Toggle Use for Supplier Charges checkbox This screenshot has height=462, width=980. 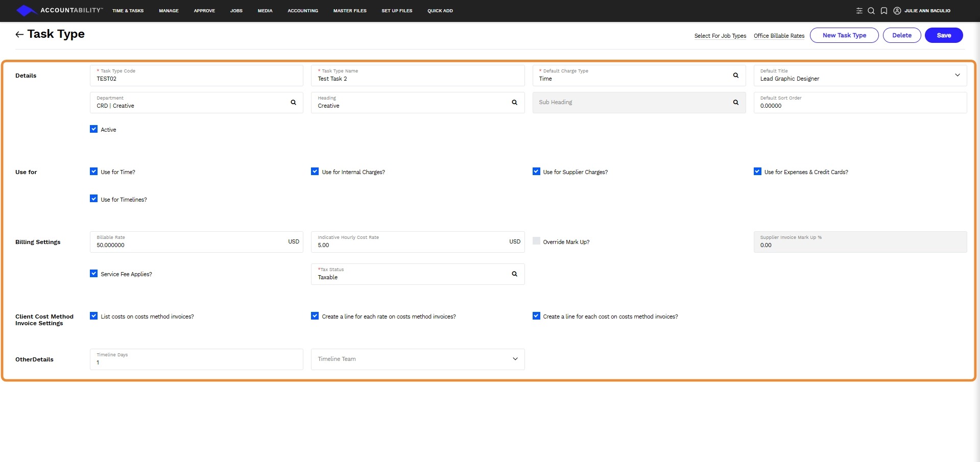[536, 172]
